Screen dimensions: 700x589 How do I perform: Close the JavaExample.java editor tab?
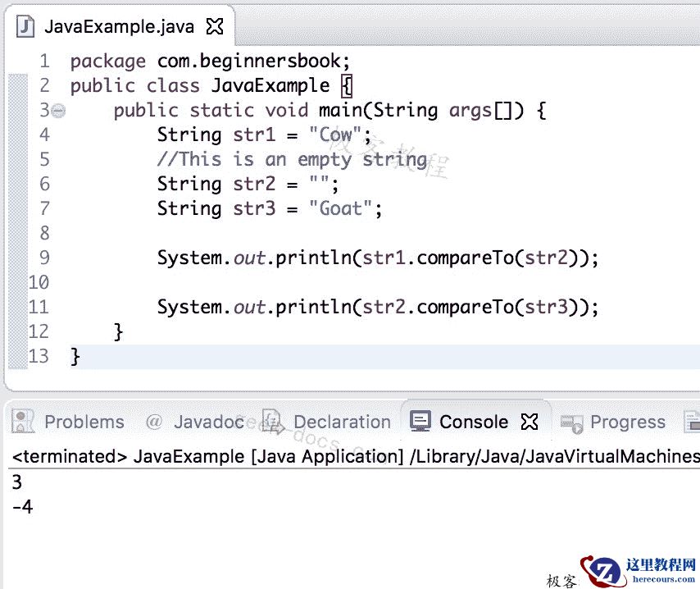point(214,25)
